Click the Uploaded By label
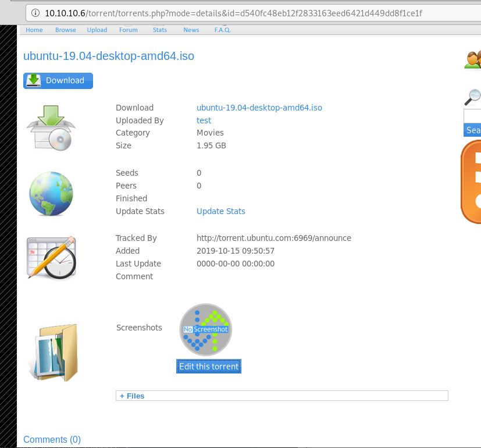This screenshot has width=481, height=448. (140, 120)
